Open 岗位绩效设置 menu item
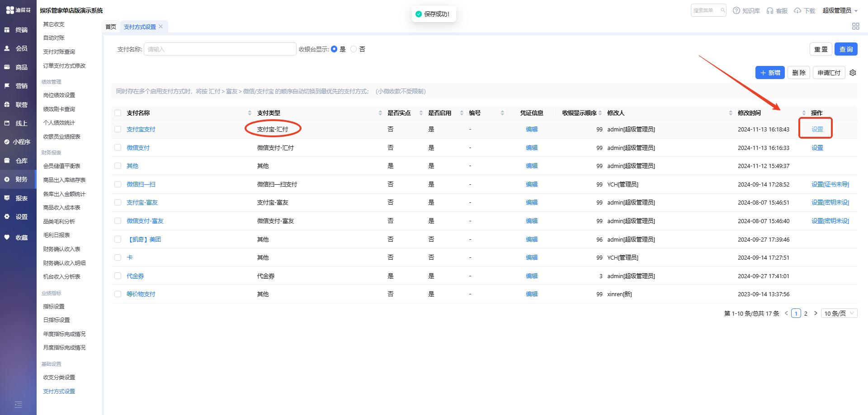 point(59,95)
